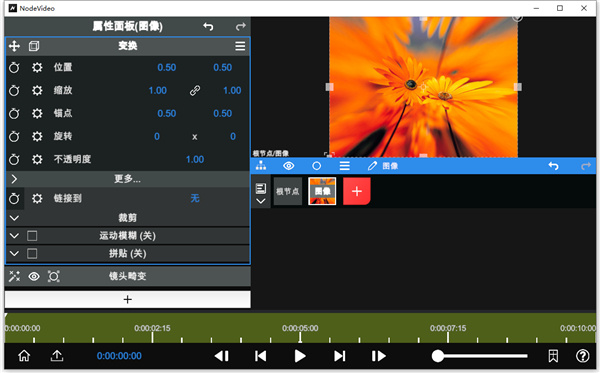Viewport: 600px width, 373px height.
Task: Enable the 拼贴 checkbox
Action: tap(32, 254)
